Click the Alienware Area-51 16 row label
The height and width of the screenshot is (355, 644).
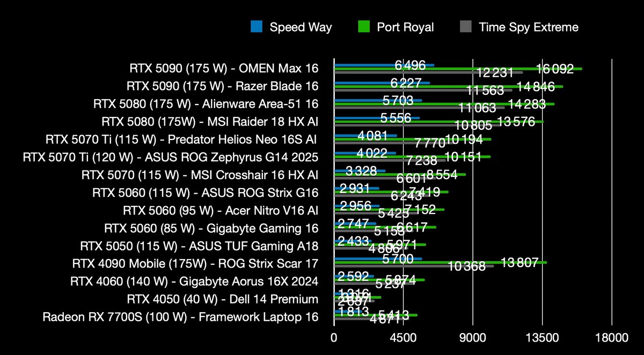tap(206, 103)
